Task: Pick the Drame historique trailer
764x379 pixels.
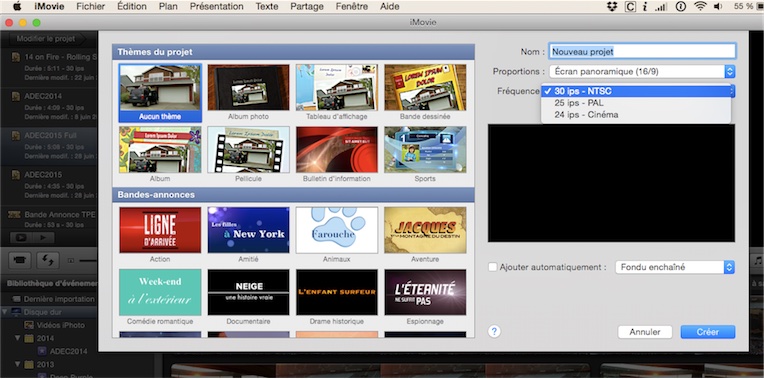Action: coord(337,292)
